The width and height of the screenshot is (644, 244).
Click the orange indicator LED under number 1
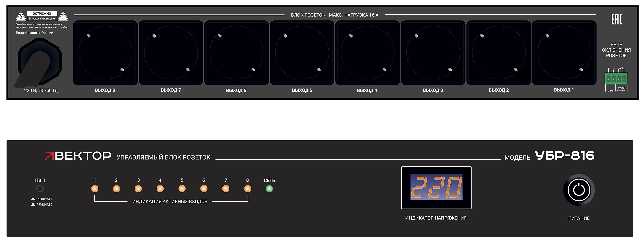click(95, 189)
